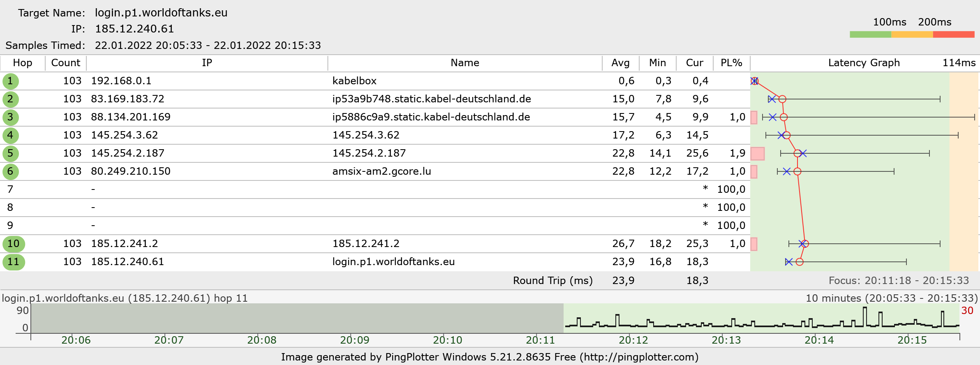The image size is (980, 365).
Task: Select the PL% column header
Action: coord(731,63)
